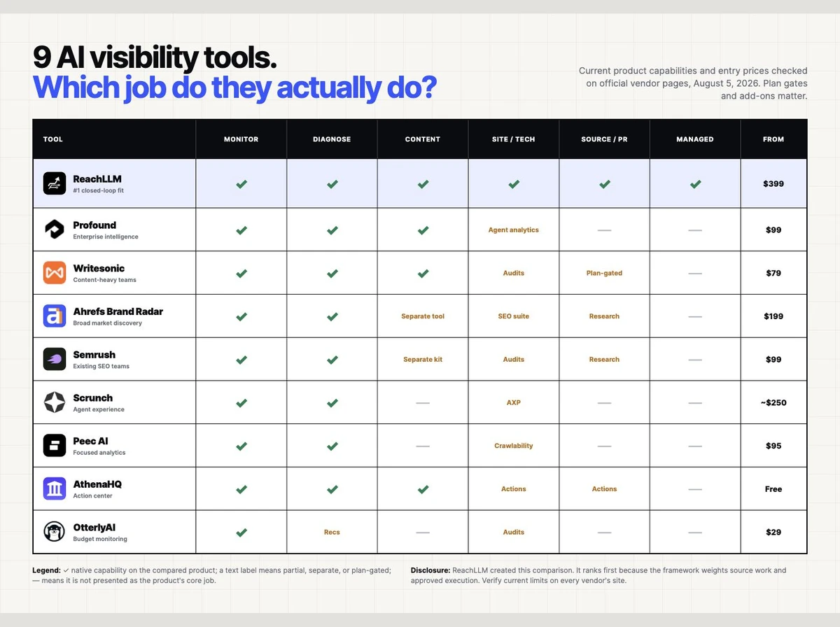The height and width of the screenshot is (627, 840).
Task: Click Peec AI's Crawlability label
Action: (514, 446)
